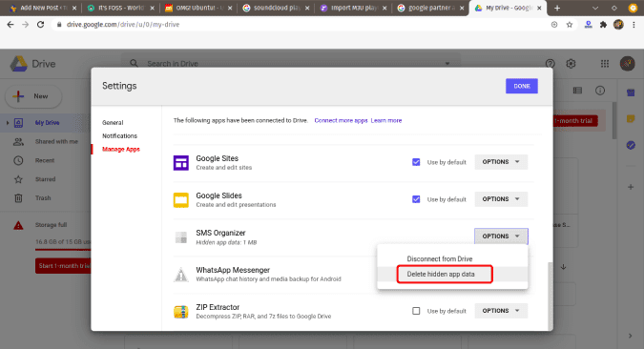Check Use by default for ZIP Extractor
Screen dimensions: 644x349
pyautogui.click(x=416, y=311)
